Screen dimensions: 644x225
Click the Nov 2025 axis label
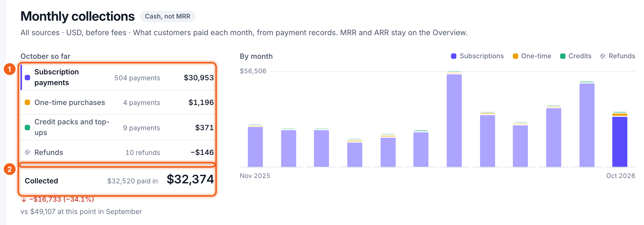point(255,176)
